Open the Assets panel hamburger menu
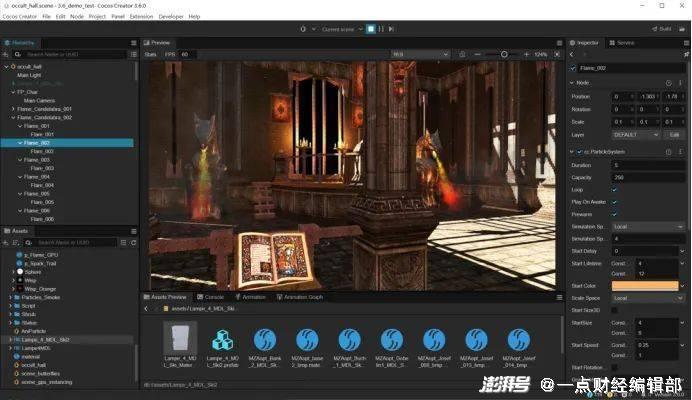 [x=133, y=231]
